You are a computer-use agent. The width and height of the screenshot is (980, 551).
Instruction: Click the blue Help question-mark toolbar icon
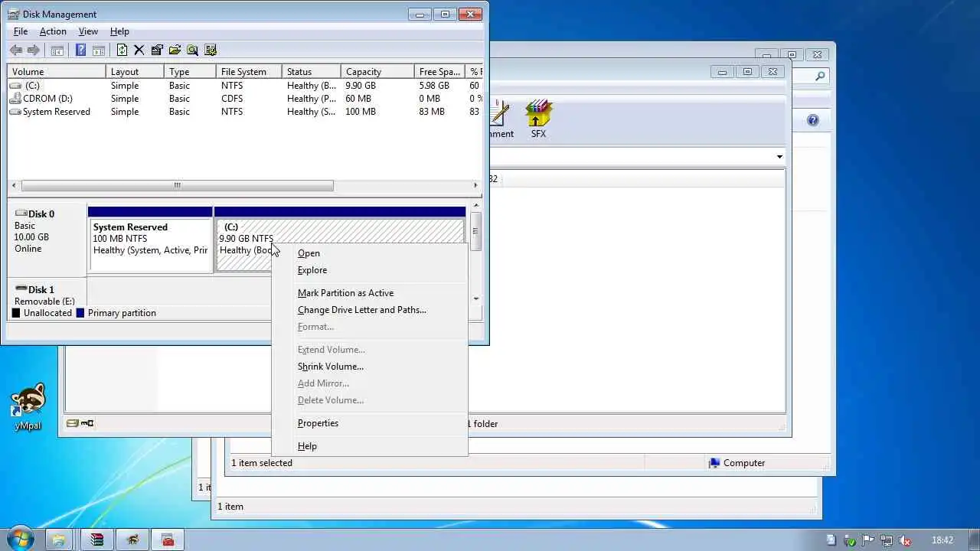coord(81,51)
